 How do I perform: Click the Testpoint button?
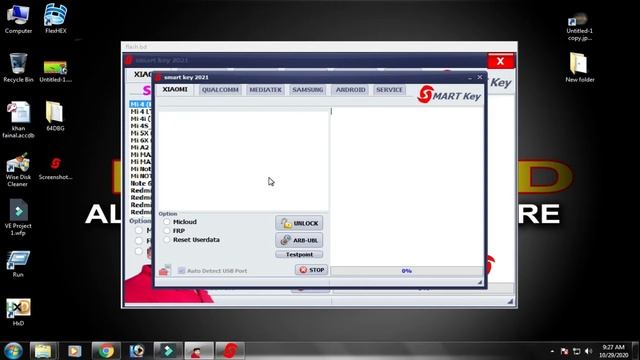point(299,254)
